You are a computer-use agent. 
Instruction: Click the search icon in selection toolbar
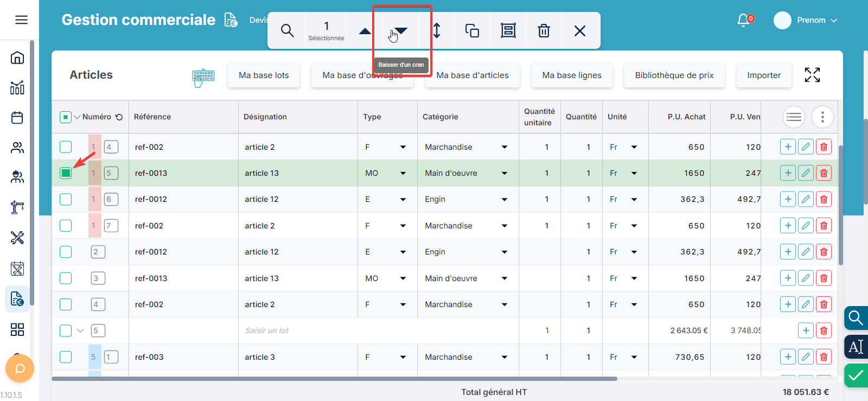[287, 31]
